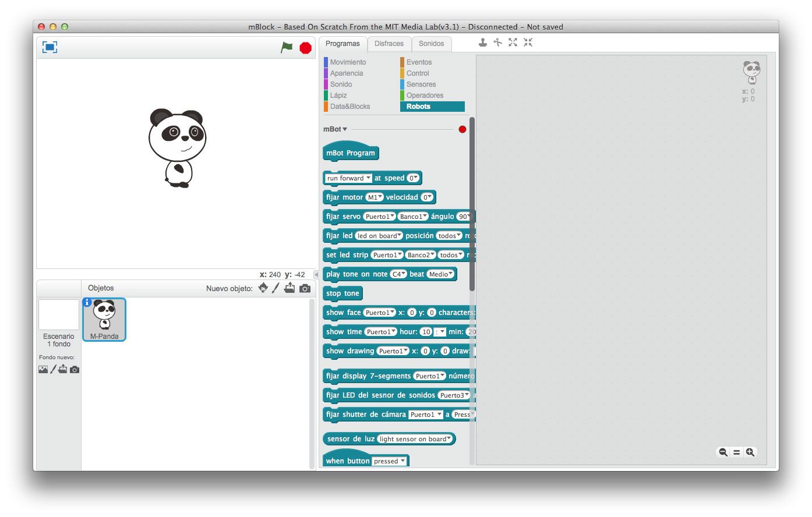The image size is (812, 517).
Task: Switch to the Sonidos tab
Action: pyautogui.click(x=431, y=44)
